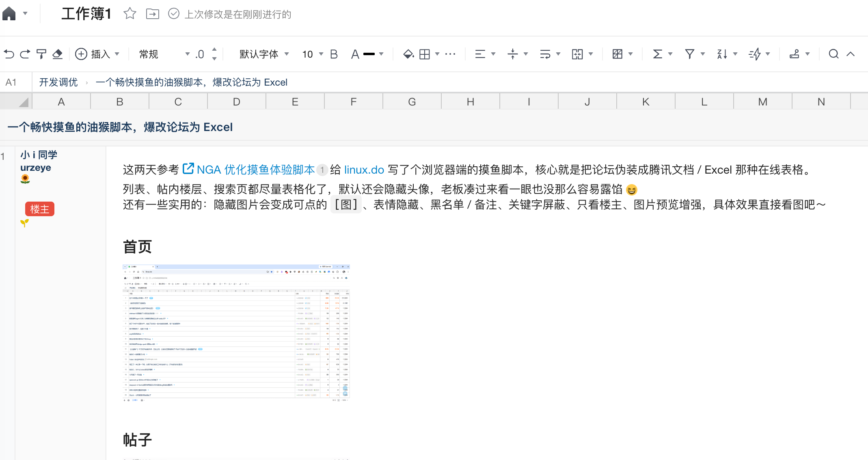
Task: Click the seedling icon below 楼主 badge
Action: [x=25, y=223]
